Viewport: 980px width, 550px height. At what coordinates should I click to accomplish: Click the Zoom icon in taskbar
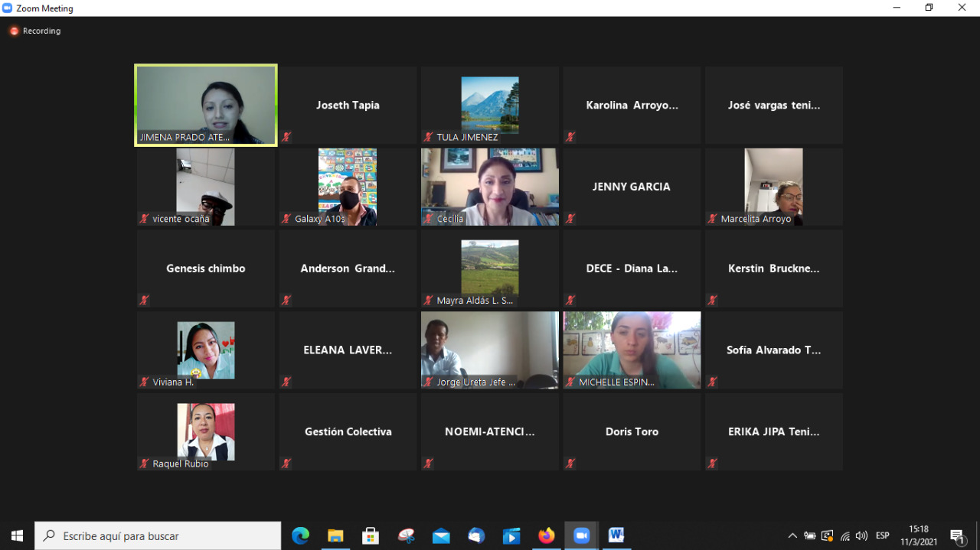coord(582,536)
